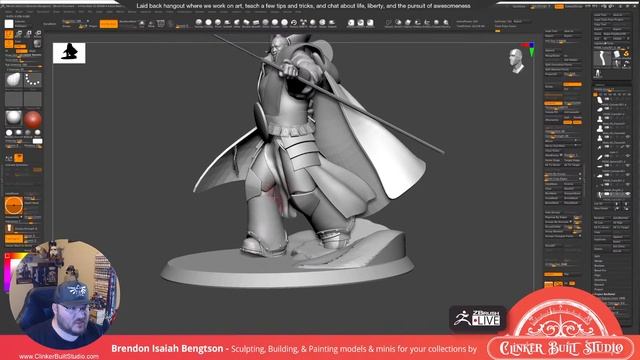The width and height of the screenshot is (640, 360).
Task: Select the white cube tool thumbnail
Action: pos(617,55)
